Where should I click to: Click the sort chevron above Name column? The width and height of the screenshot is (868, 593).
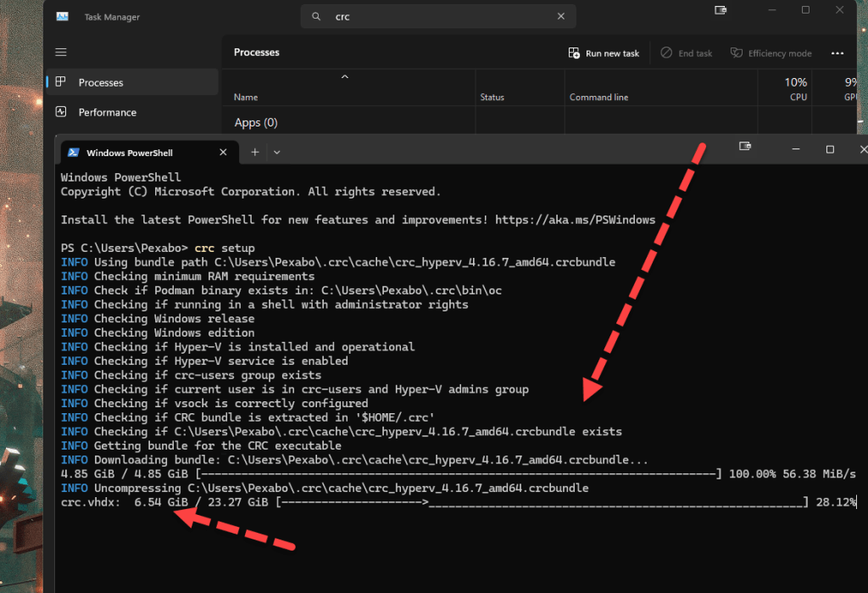tap(345, 76)
